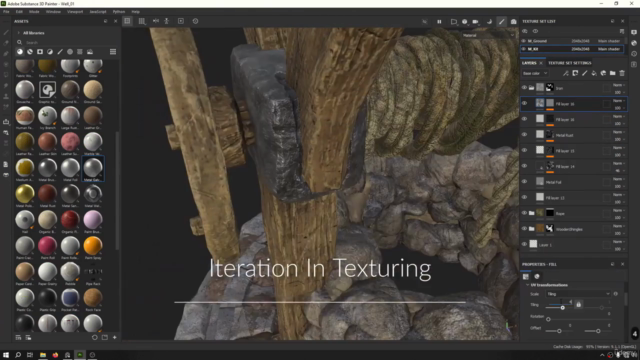
Task: Open Scale mode Tiling dropdown
Action: point(578,294)
